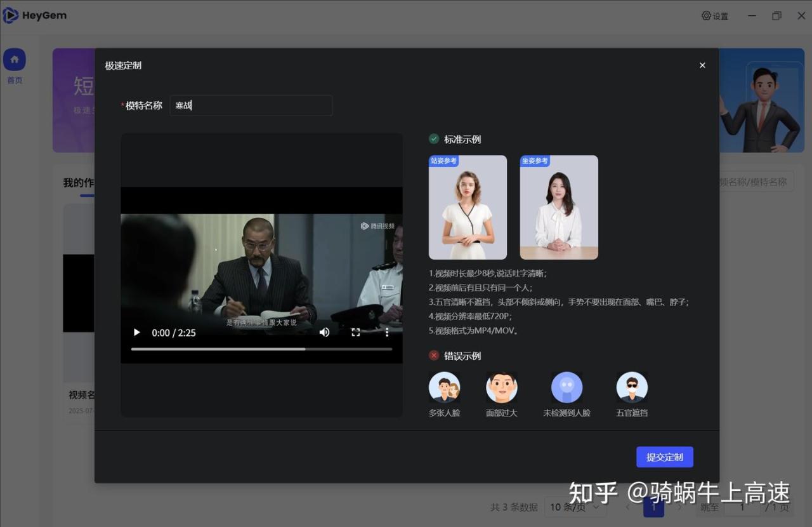Enter fullscreen mode on the video player
812x527 pixels.
click(356, 333)
